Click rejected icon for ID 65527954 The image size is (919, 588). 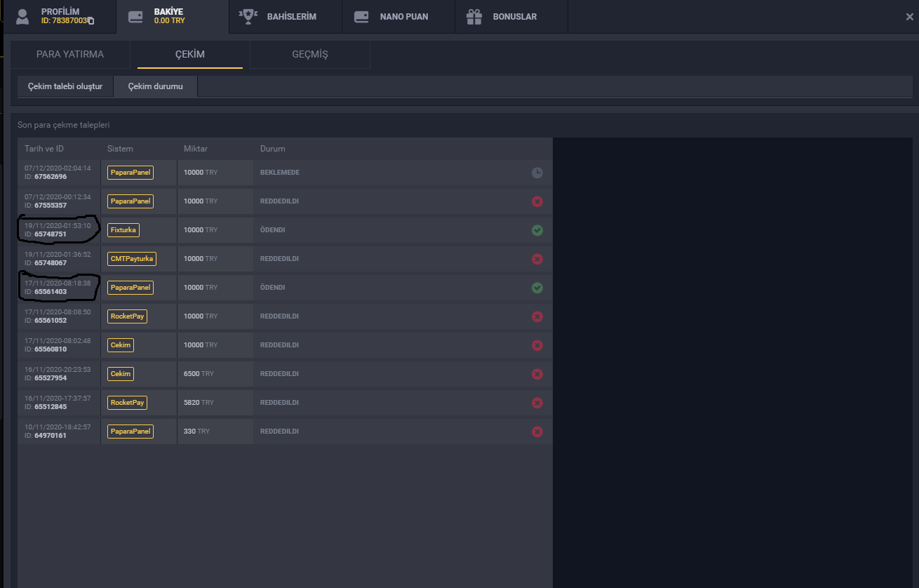pyautogui.click(x=537, y=374)
